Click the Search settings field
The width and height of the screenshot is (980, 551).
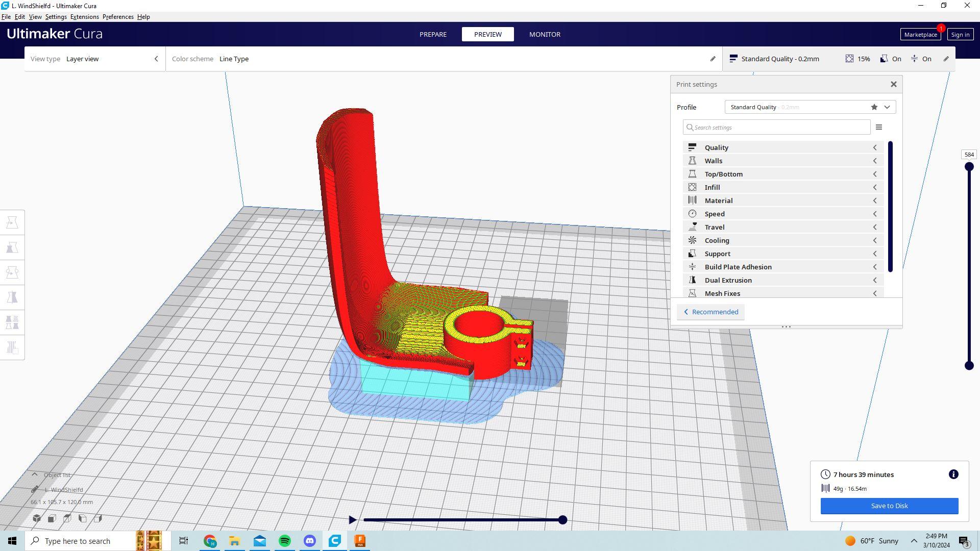777,127
